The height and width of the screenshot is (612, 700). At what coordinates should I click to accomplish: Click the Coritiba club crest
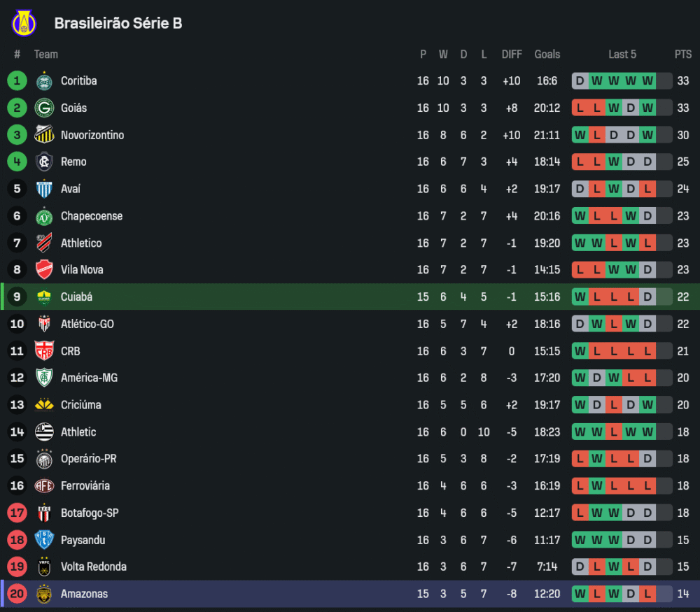(x=44, y=81)
